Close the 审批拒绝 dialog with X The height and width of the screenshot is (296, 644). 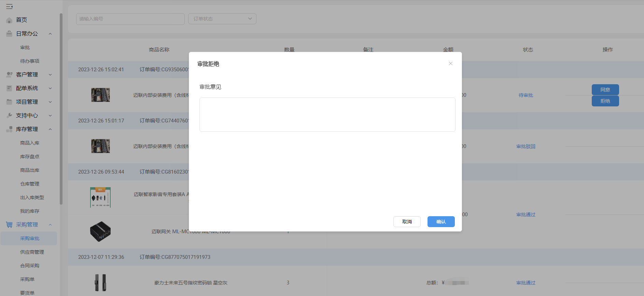(x=451, y=63)
